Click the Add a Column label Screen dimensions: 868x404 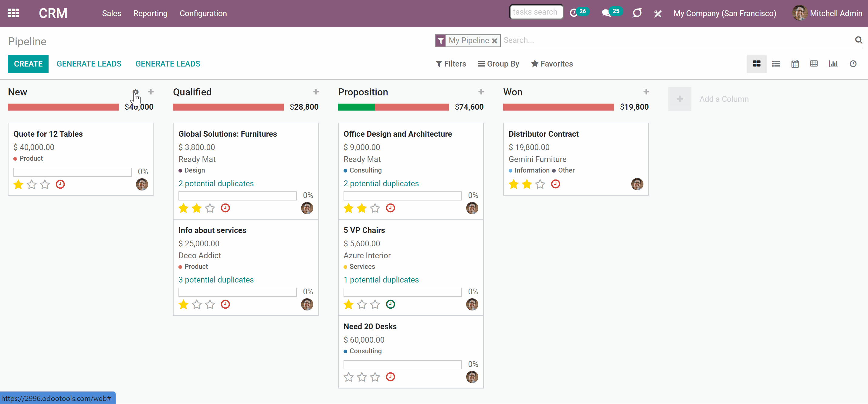tap(724, 99)
